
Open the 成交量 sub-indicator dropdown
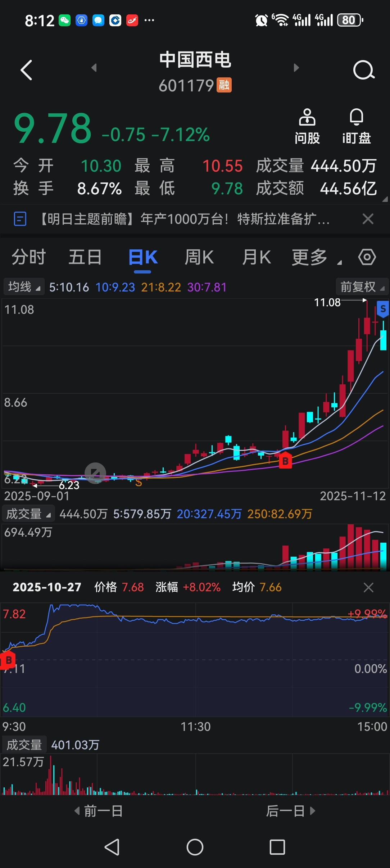(28, 514)
